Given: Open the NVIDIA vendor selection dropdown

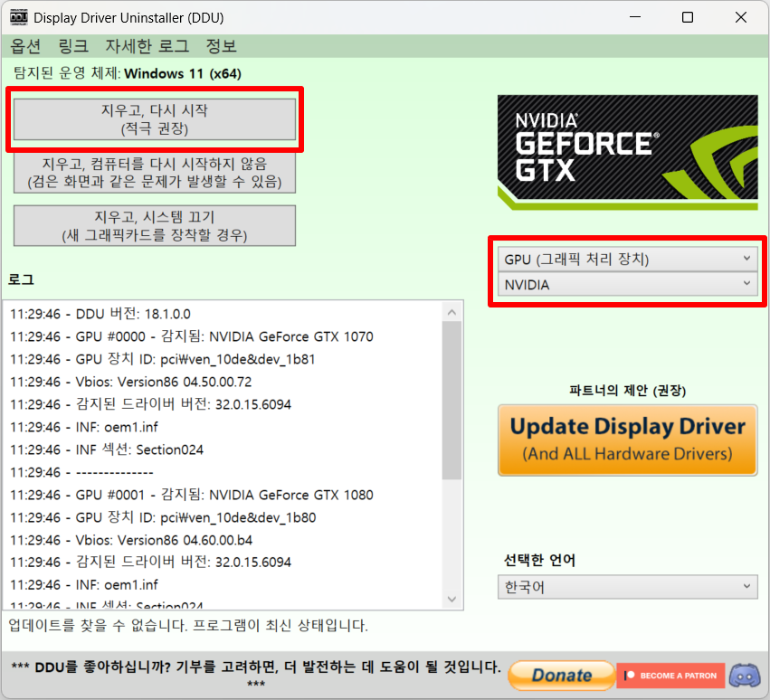Looking at the screenshot, I should 627,285.
